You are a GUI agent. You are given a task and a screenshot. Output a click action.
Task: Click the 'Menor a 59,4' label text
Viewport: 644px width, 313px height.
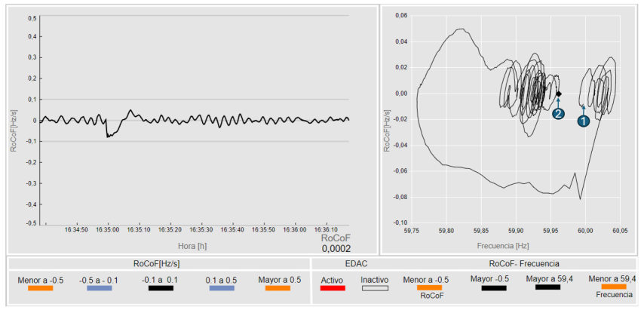[612, 279]
